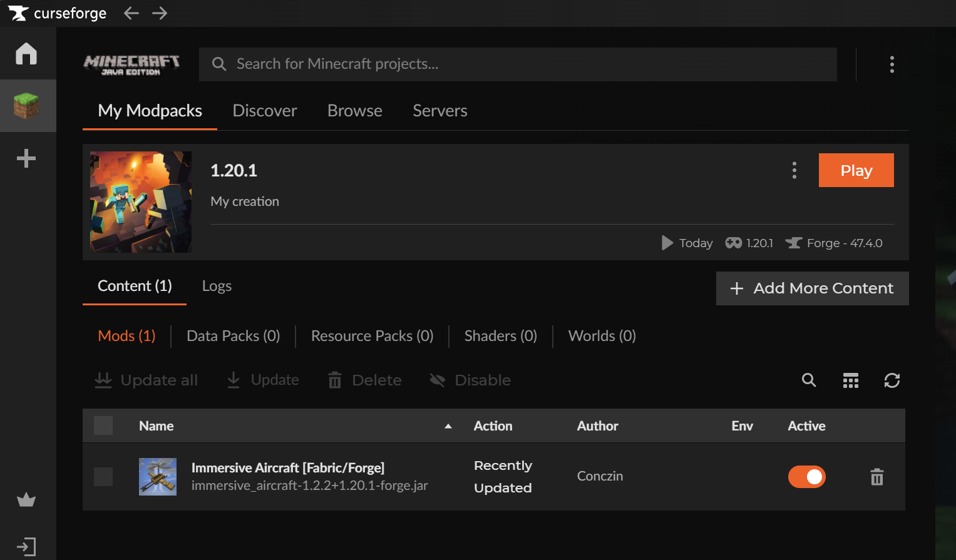956x560 pixels.
Task: Open the modpack three-dot options menu
Action: point(794,170)
